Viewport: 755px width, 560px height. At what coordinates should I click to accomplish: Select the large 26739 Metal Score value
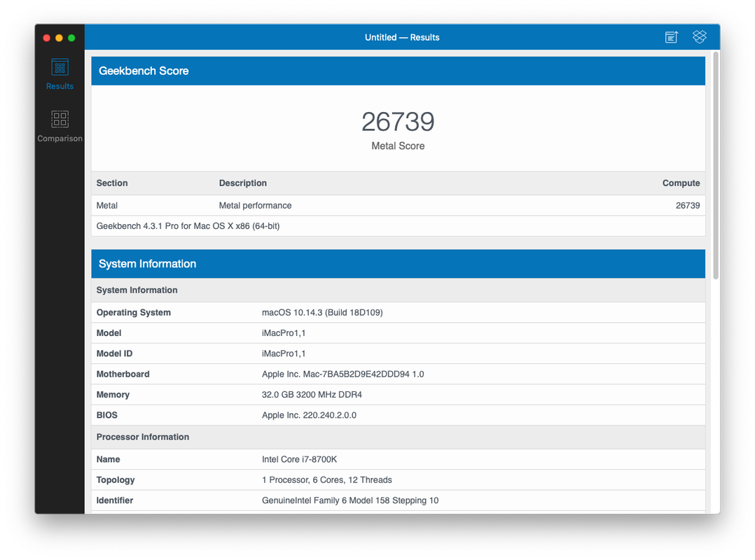[398, 122]
